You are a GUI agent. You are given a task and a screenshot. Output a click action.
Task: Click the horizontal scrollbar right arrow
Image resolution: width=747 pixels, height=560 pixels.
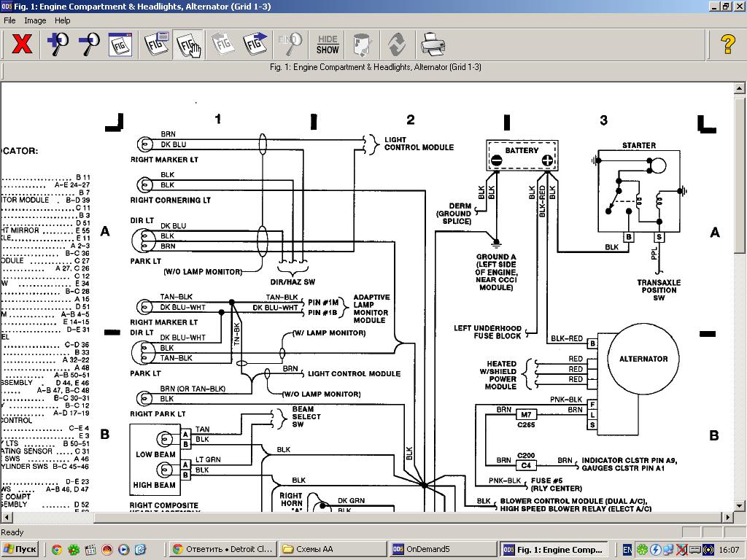click(x=727, y=518)
